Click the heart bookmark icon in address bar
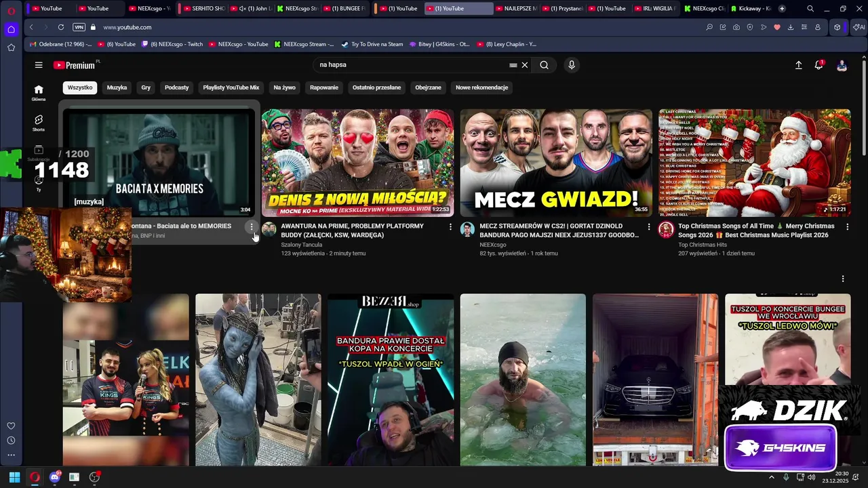The image size is (868, 488). pos(777,27)
